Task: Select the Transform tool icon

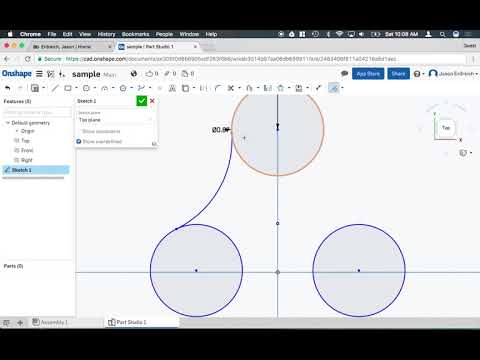Action: coord(299,88)
